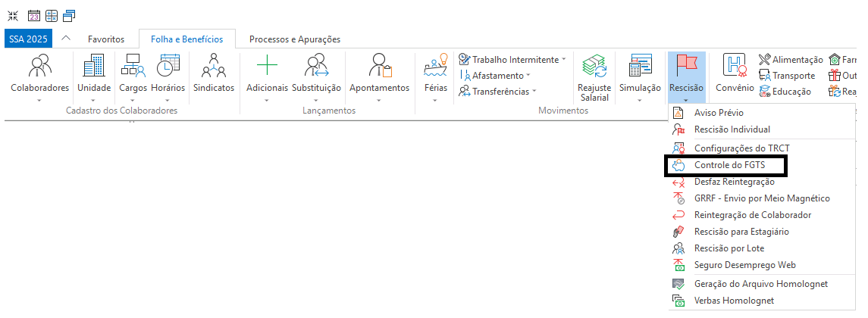Click the calendar icon in top toolbar
Image resolution: width=868 pixels, height=318 pixels.
click(33, 15)
